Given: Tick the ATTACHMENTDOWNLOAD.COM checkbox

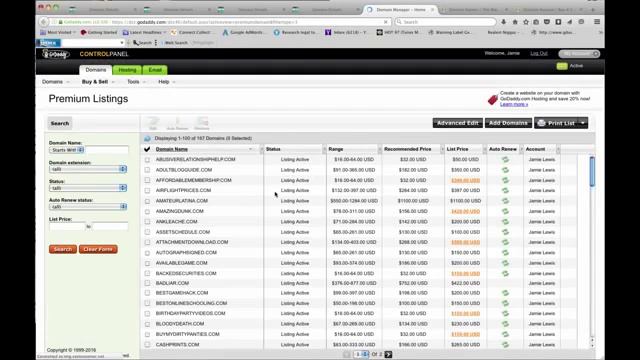Looking at the screenshot, I should point(147,242).
